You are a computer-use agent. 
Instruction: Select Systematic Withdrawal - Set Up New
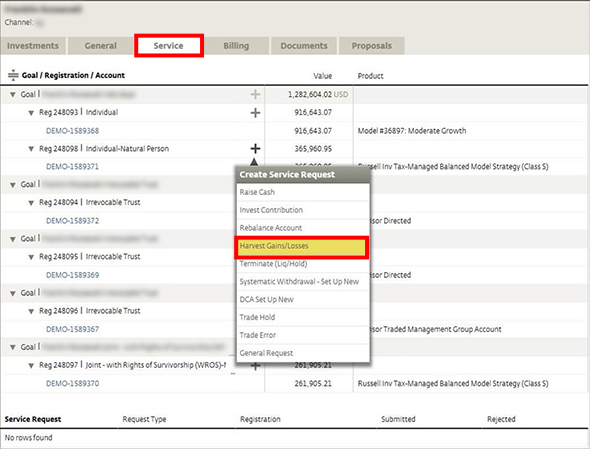[302, 282]
